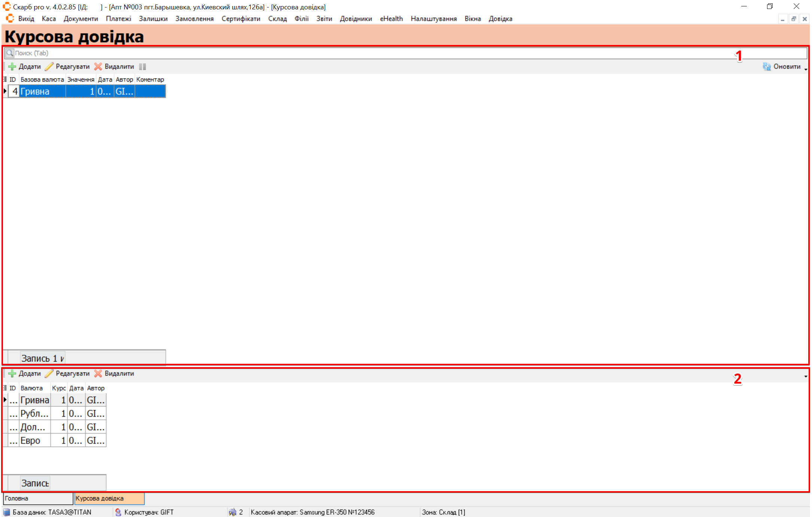Screen dimensions: 812x517
Task: Click green plus Додати icon in lower panel
Action: (x=12, y=374)
